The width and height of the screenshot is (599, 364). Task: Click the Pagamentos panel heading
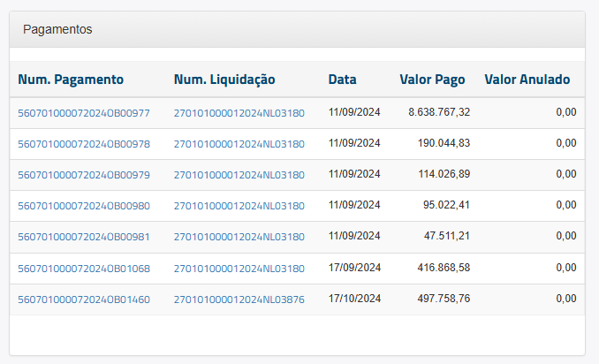(57, 29)
